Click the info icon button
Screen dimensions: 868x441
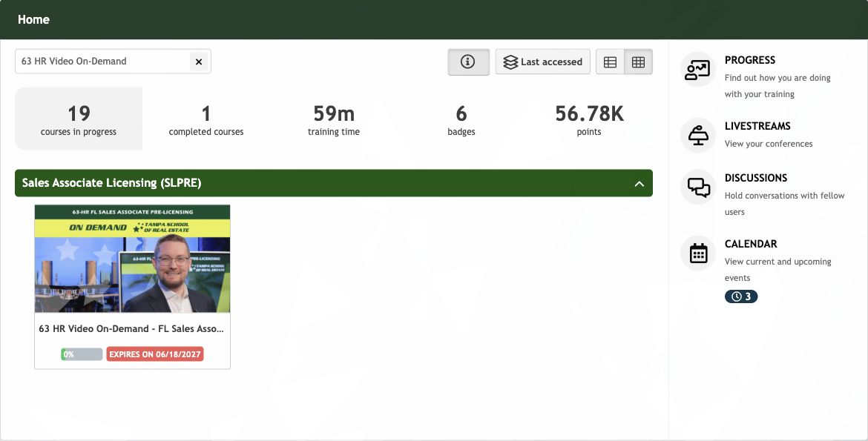[468, 62]
